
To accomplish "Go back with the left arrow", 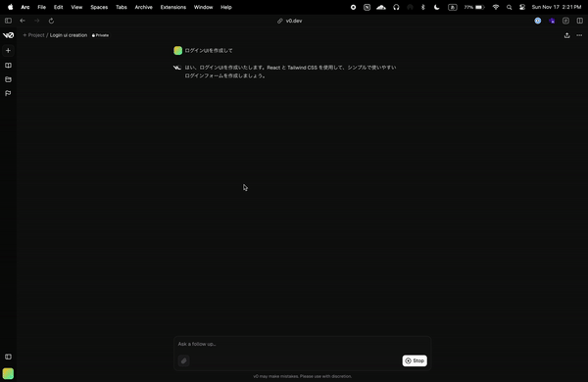I will tap(23, 21).
